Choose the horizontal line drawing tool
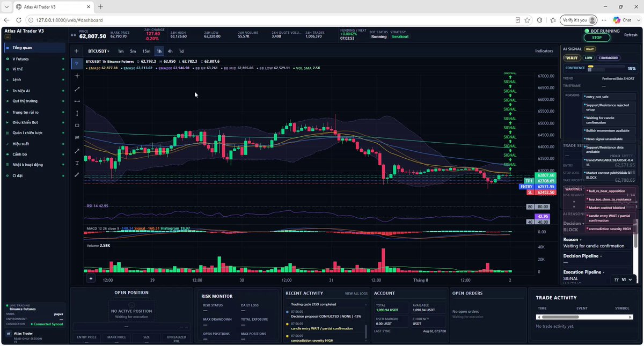This screenshot has width=644, height=346. [77, 101]
